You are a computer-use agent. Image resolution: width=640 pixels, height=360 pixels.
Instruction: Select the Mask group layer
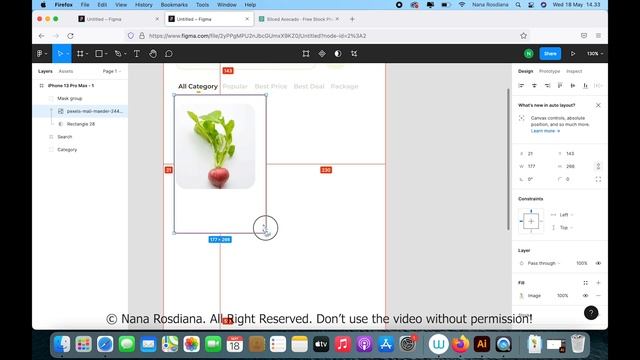click(x=80, y=98)
